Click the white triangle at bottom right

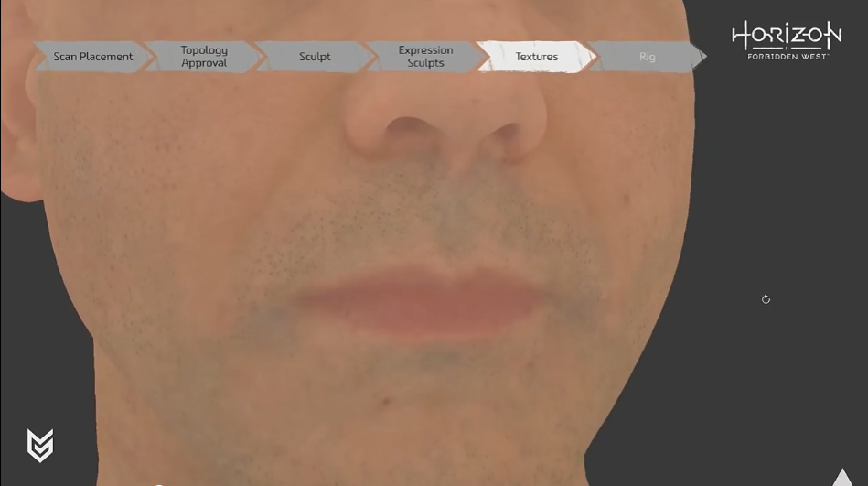(x=843, y=478)
